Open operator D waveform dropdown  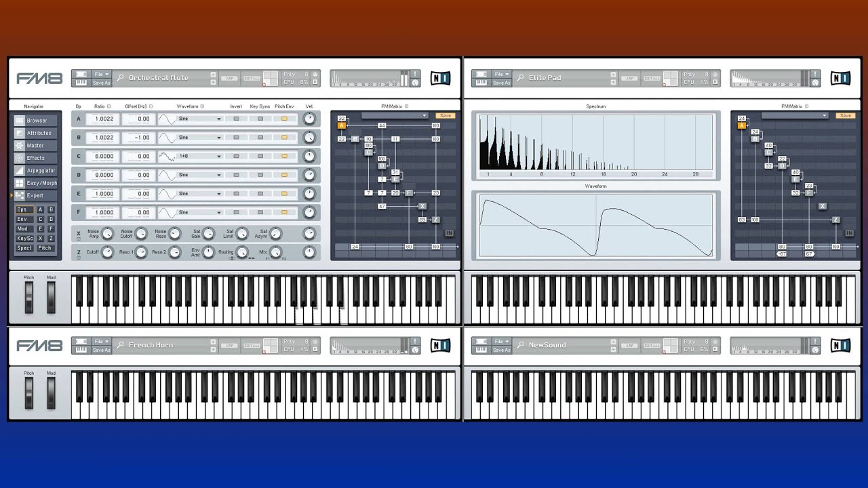pos(199,175)
